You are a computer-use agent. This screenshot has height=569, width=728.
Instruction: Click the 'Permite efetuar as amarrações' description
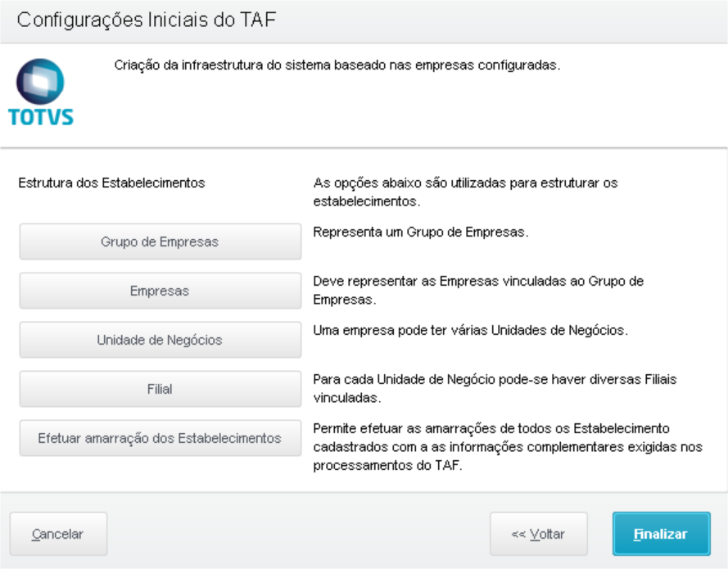pos(508,447)
